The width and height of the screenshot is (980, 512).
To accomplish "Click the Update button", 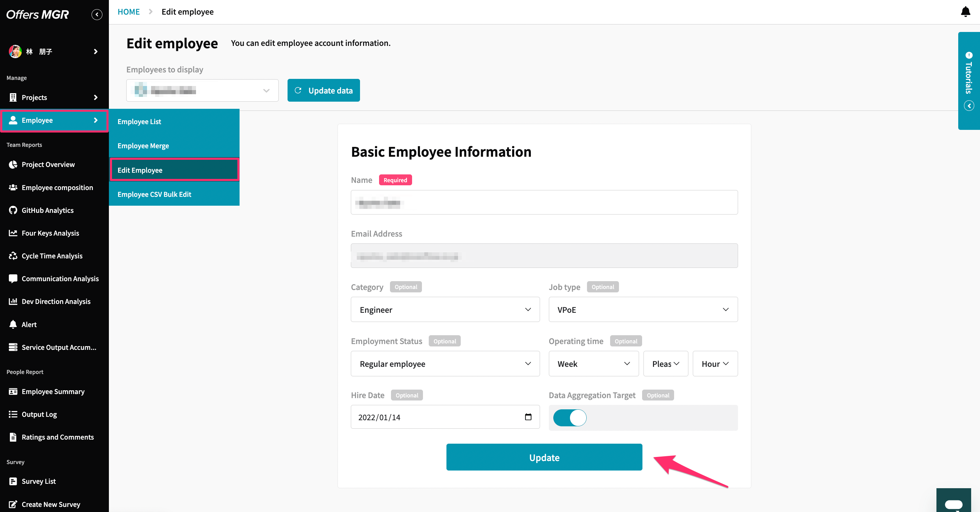I will 544,457.
